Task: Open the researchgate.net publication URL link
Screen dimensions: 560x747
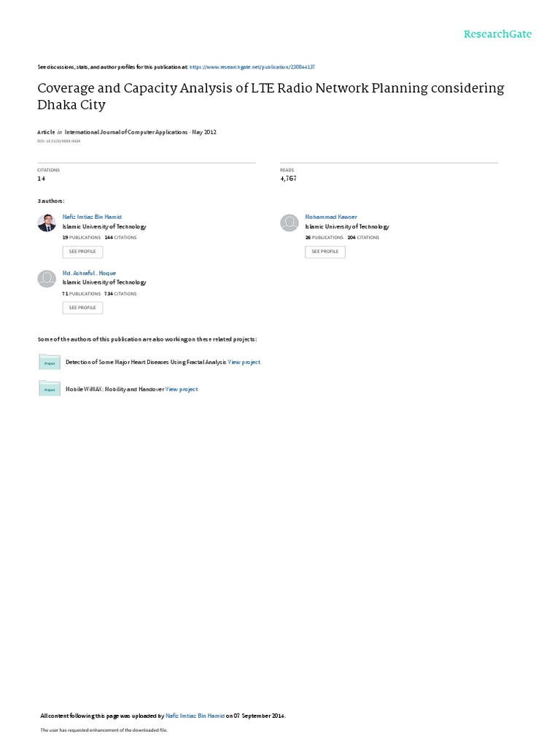Action: [252, 67]
